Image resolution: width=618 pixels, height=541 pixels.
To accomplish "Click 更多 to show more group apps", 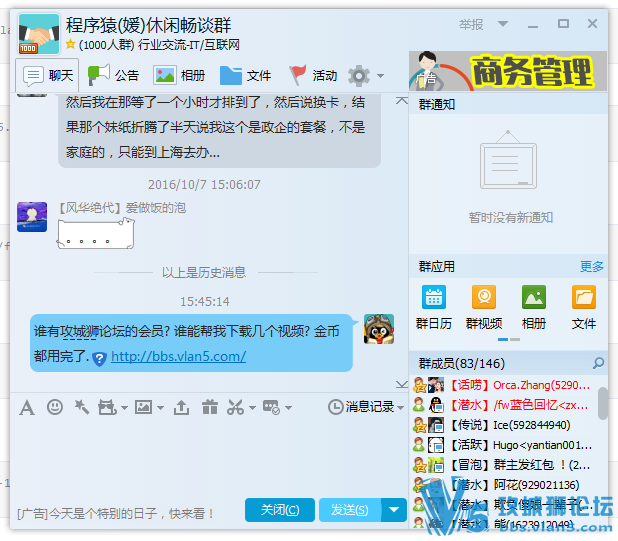I will (x=592, y=266).
